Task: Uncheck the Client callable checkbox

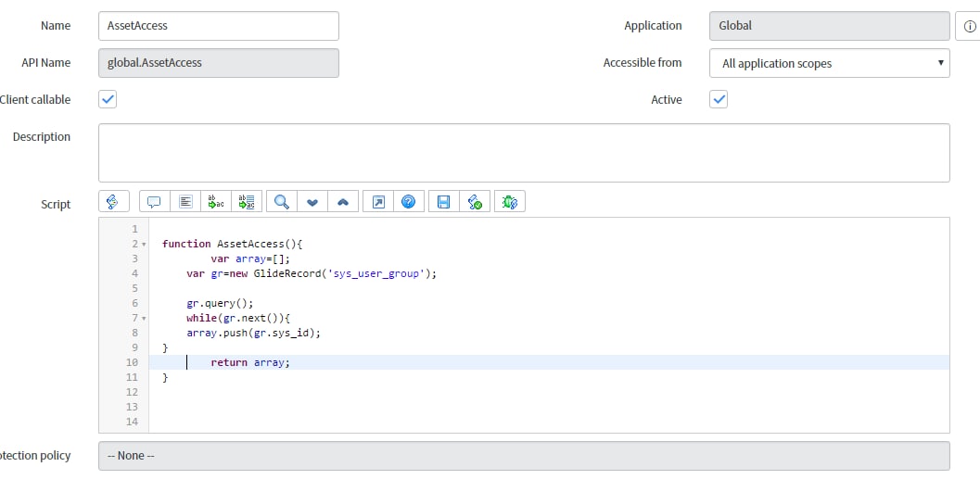Action: (x=108, y=99)
